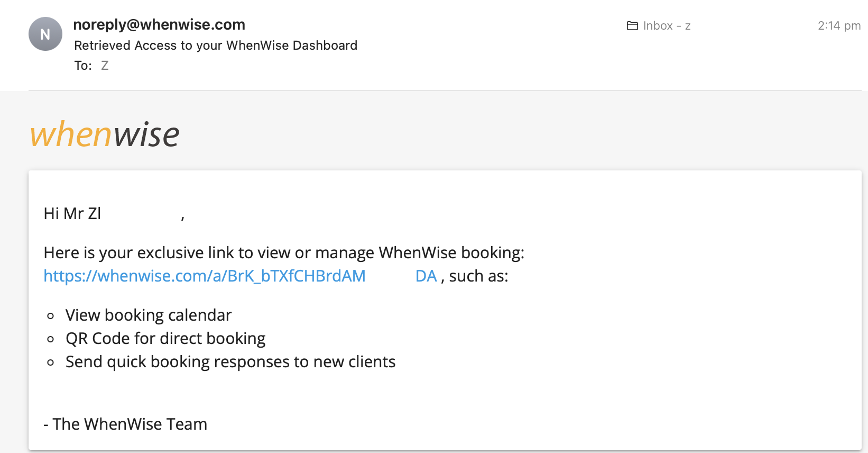Screen dimensions: 868x453
Task: Click '- The WhenWise Team' signature
Action: click(x=125, y=424)
